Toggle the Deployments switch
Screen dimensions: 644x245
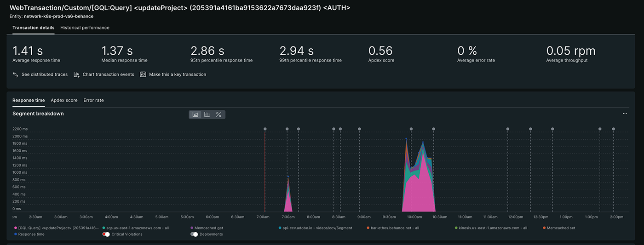point(194,234)
